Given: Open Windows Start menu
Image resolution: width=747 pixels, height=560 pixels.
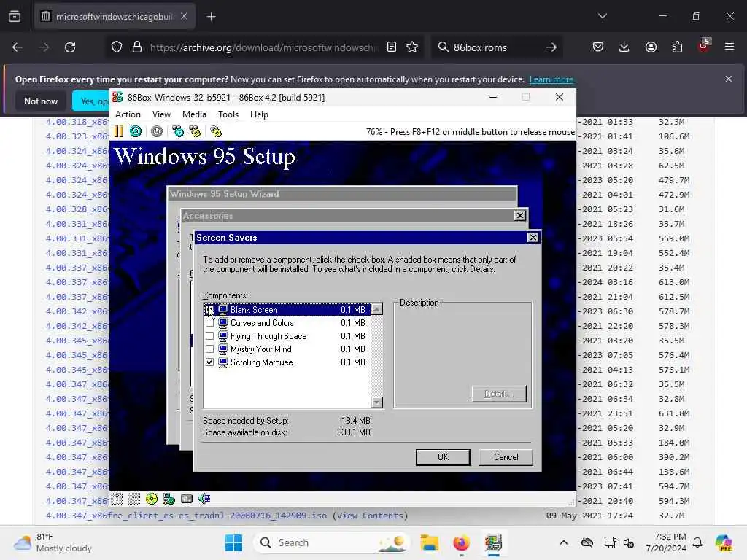Looking at the screenshot, I should (x=234, y=542).
